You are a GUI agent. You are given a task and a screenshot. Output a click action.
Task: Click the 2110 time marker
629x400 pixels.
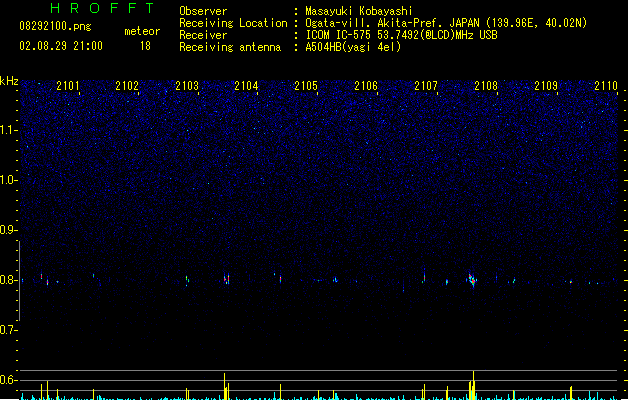(606, 86)
